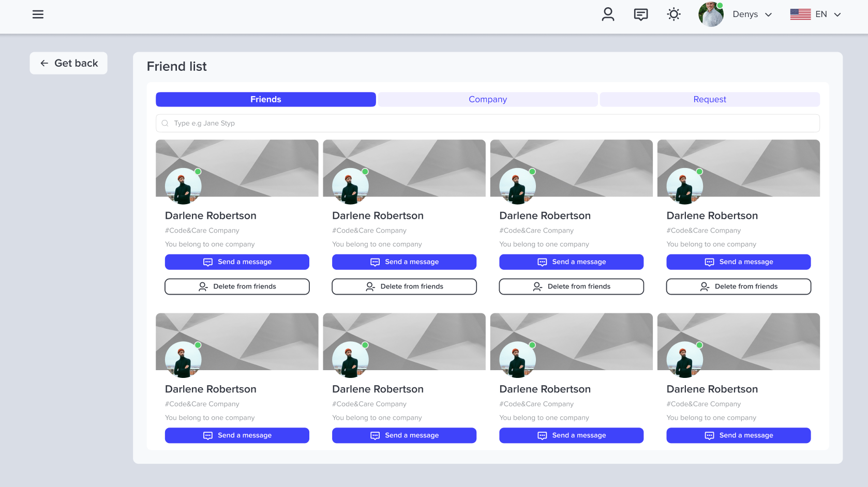Click the US flag language icon
The height and width of the screenshot is (487, 868).
coord(800,14)
